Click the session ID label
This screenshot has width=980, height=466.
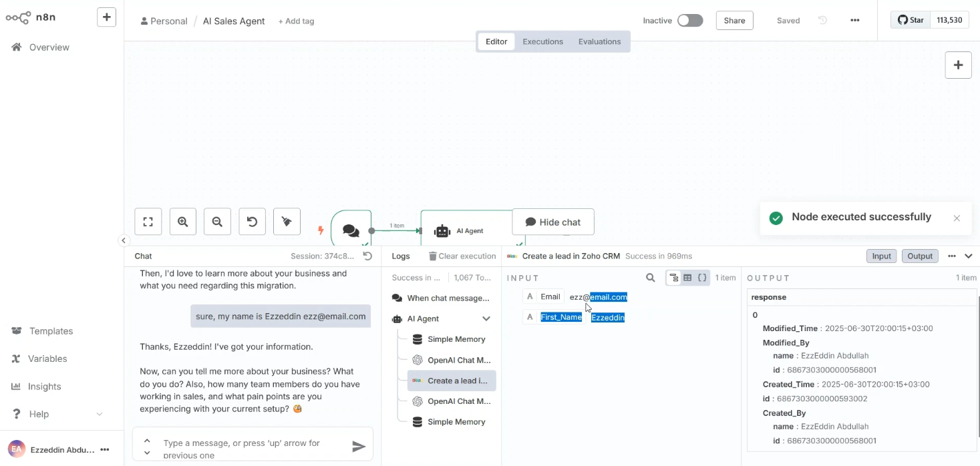323,256
